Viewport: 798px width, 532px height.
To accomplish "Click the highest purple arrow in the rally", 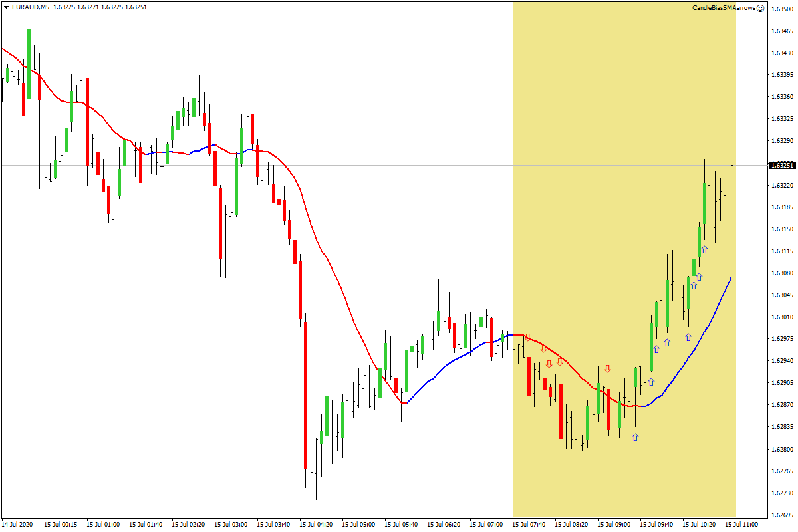I will (705, 249).
